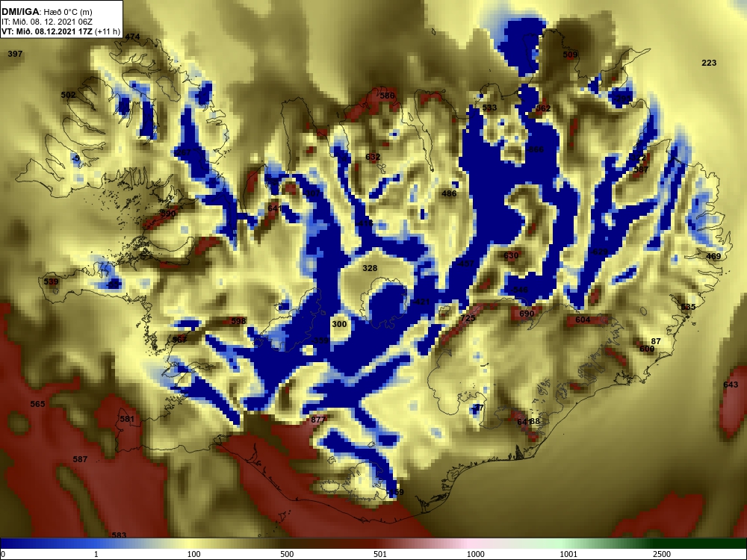Click the '581' map value label
747x560 pixels.
tap(127, 419)
